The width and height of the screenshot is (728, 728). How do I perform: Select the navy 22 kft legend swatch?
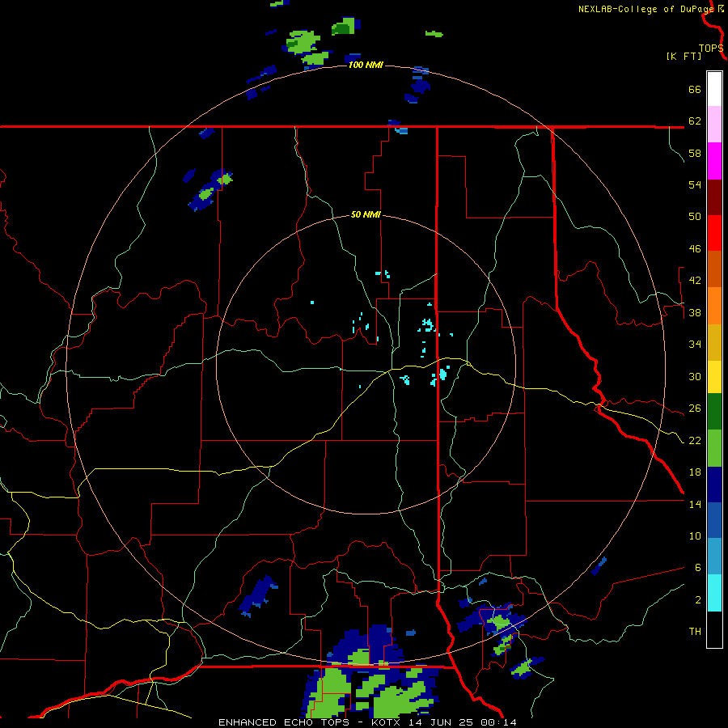[x=714, y=485]
